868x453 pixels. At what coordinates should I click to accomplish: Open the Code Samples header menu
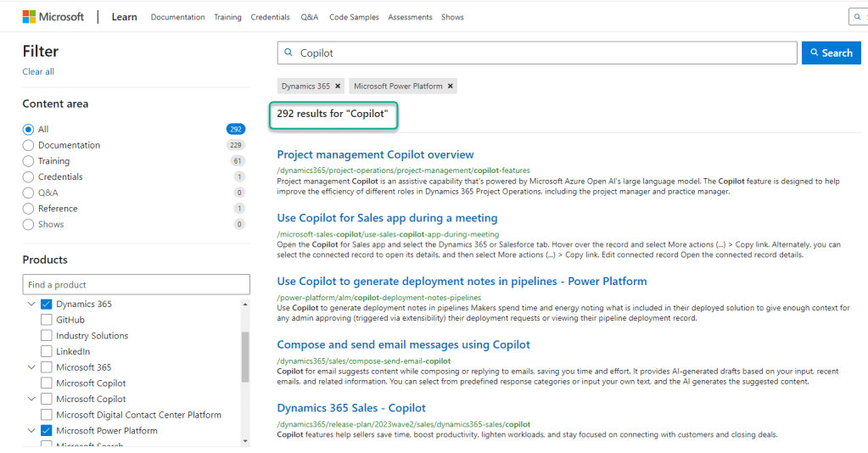354,17
